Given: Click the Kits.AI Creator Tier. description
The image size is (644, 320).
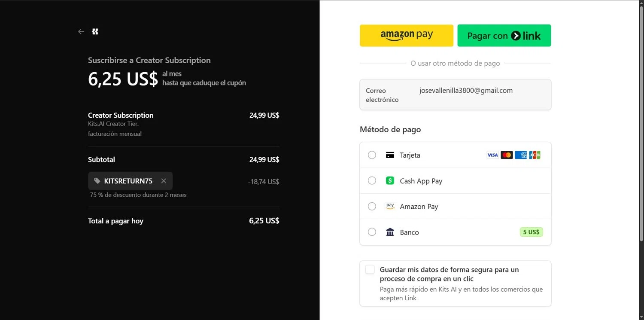Looking at the screenshot, I should click(113, 124).
